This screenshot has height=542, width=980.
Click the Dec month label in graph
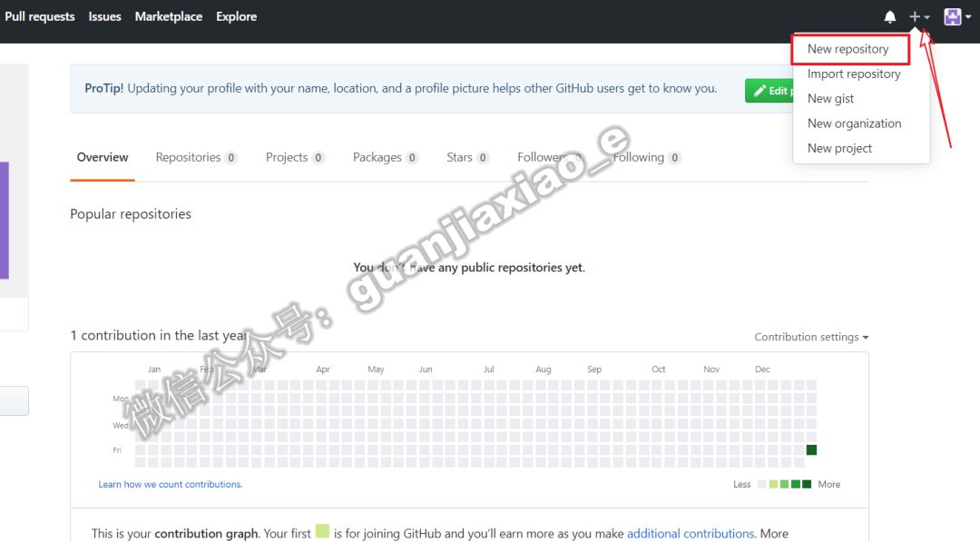point(762,370)
